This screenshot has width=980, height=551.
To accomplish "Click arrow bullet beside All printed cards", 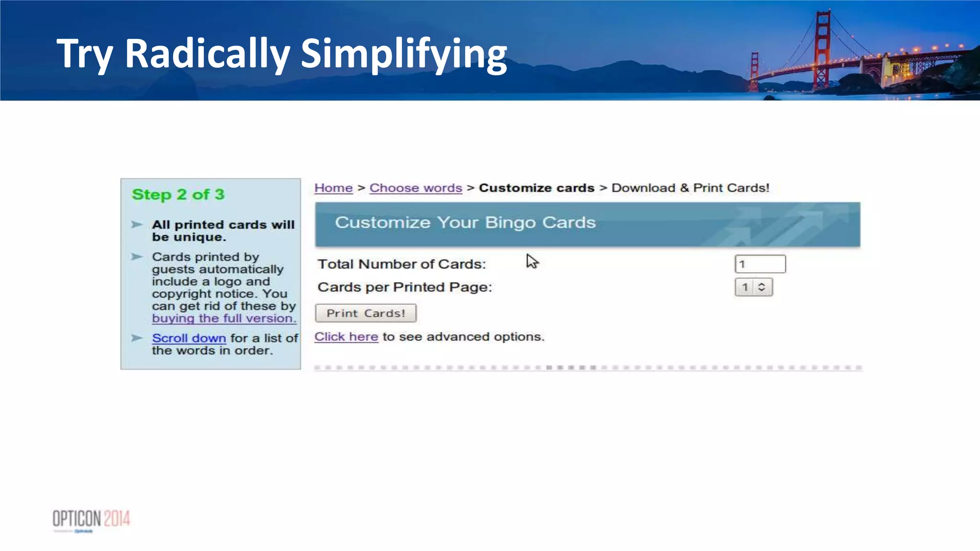I will tap(137, 224).
